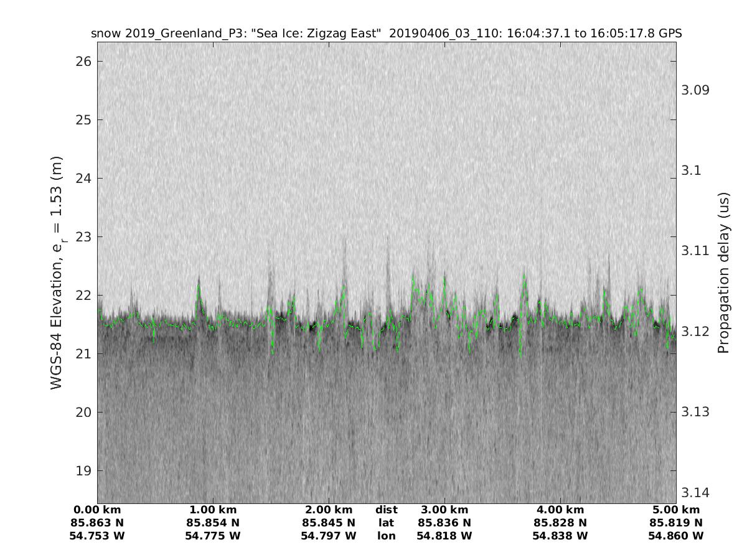
Task: Click the 3.13 propagation delay tick
Action: point(695,412)
